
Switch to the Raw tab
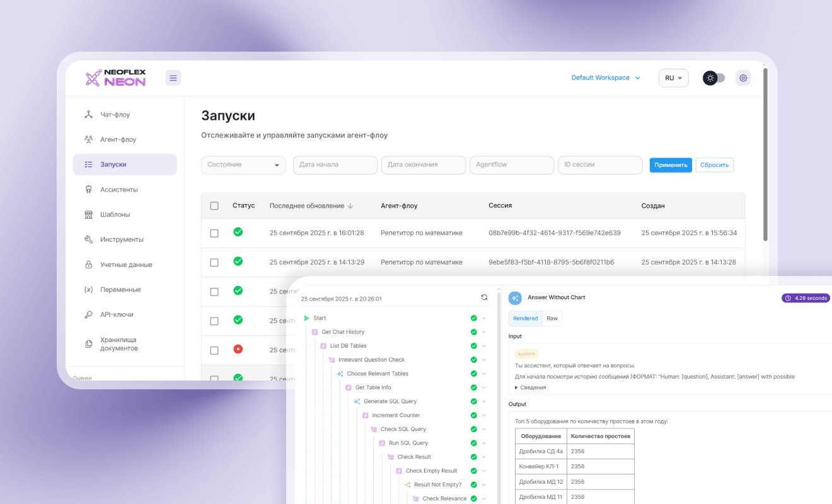[x=552, y=318]
